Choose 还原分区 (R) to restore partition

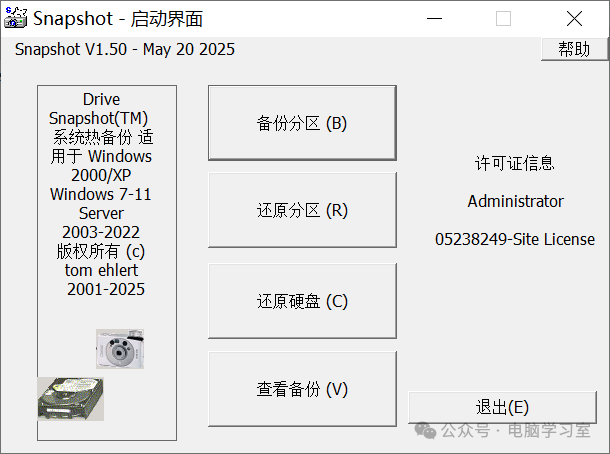[x=302, y=211]
